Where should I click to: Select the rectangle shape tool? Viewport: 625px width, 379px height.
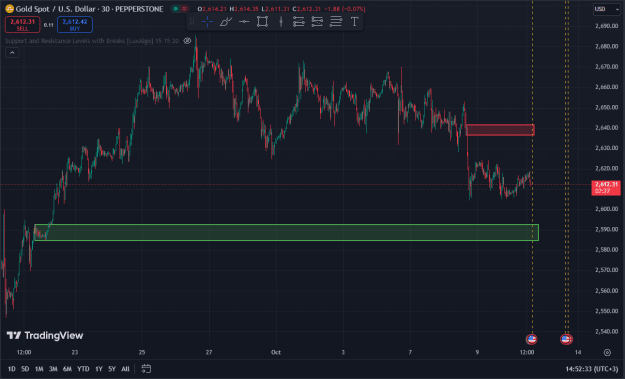click(x=262, y=22)
